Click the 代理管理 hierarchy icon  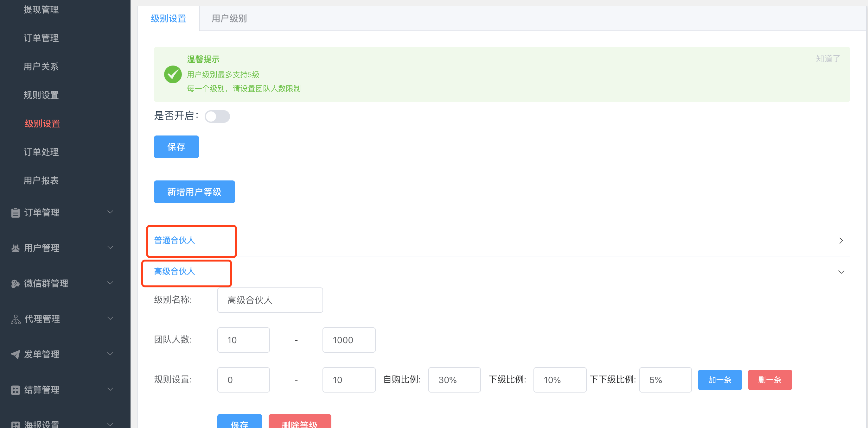pyautogui.click(x=16, y=319)
